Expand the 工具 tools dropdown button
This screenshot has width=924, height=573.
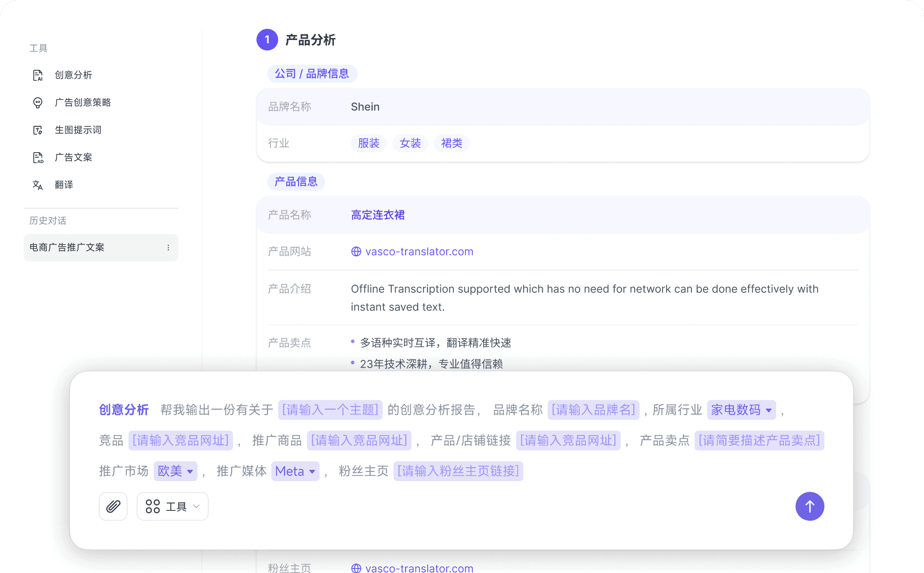[x=173, y=506]
